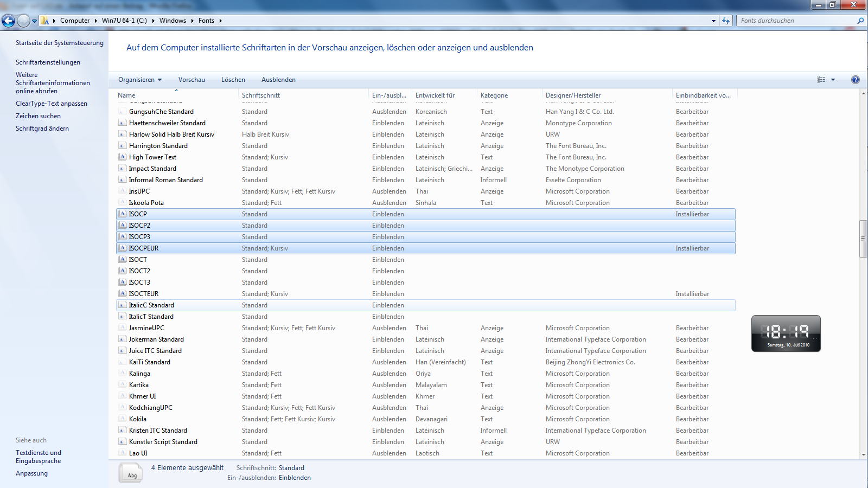The image size is (868, 488).
Task: Open Schriftarteinstellungen link
Action: coord(48,62)
